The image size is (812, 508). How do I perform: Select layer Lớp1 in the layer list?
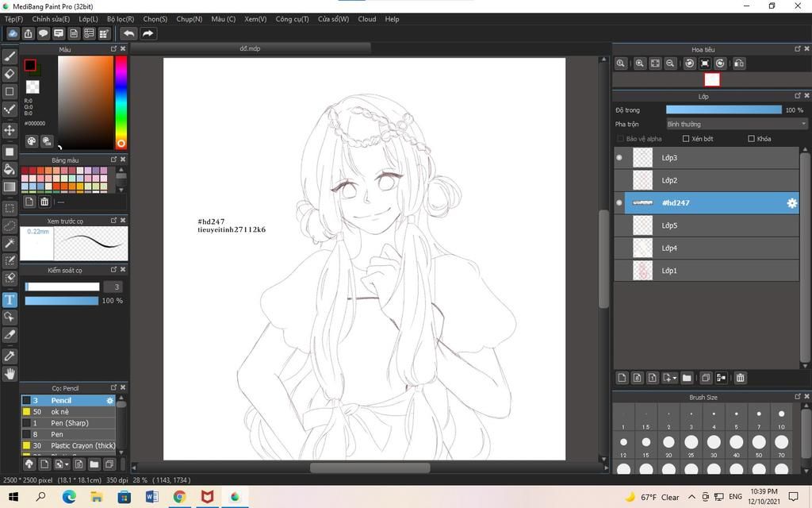(x=707, y=271)
